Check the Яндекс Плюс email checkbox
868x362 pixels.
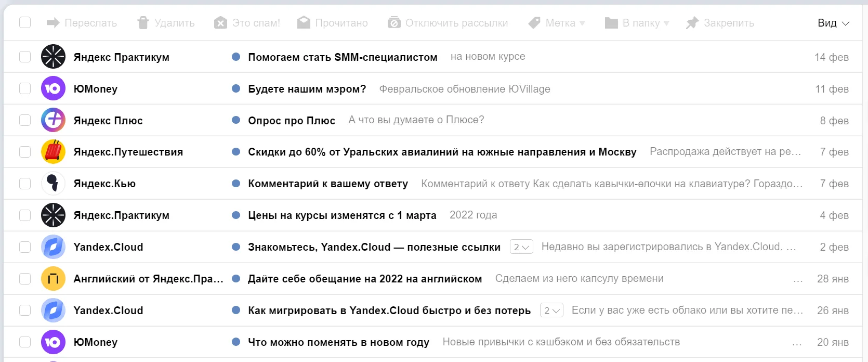click(x=25, y=120)
